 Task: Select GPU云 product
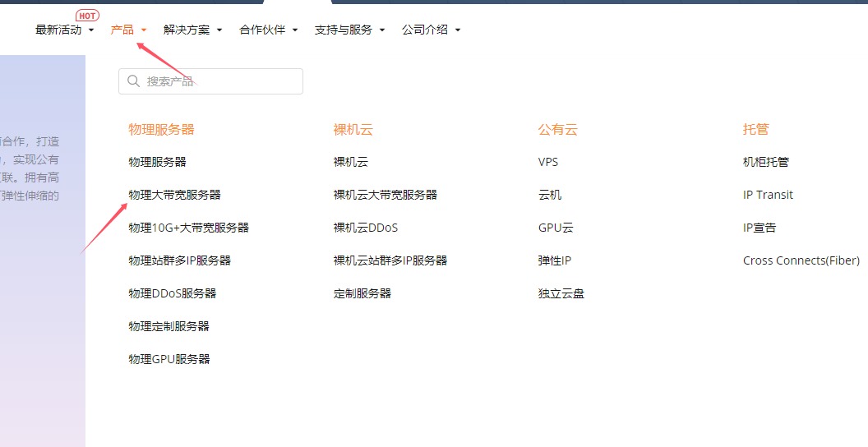pos(555,228)
